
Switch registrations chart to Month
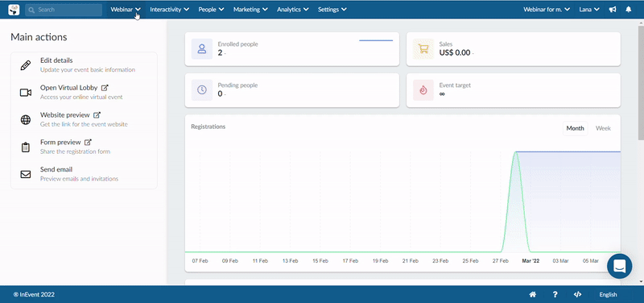[x=575, y=128]
